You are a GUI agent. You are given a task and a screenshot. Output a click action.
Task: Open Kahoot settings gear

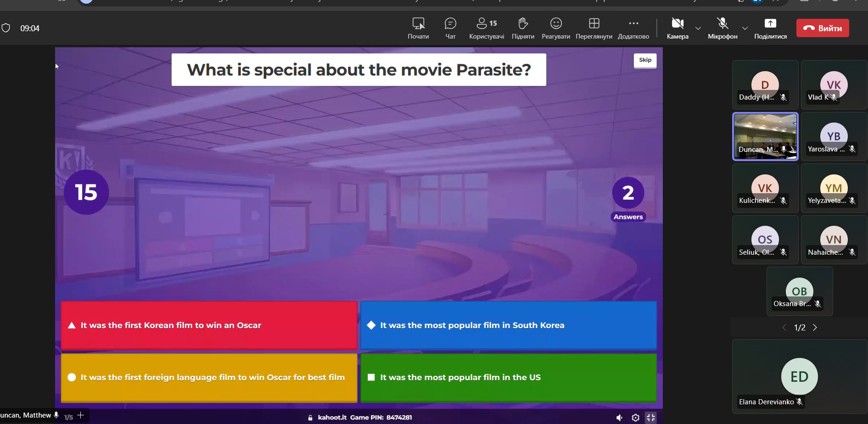point(635,418)
